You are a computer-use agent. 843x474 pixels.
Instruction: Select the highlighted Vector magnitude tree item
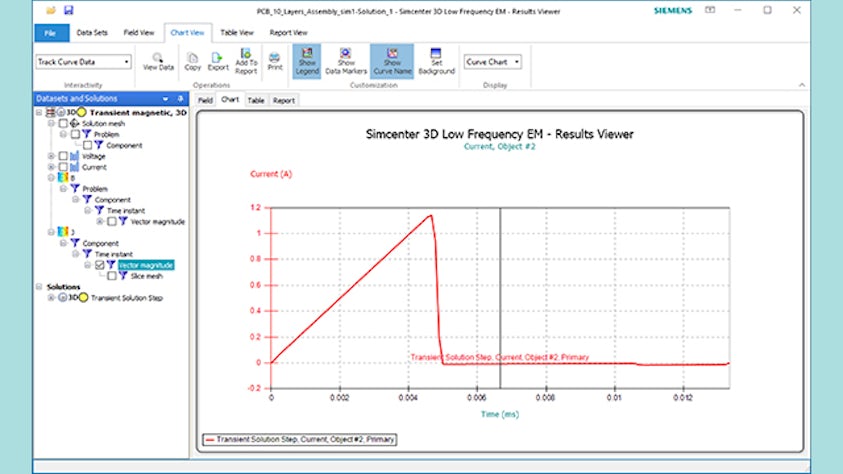coord(146,265)
